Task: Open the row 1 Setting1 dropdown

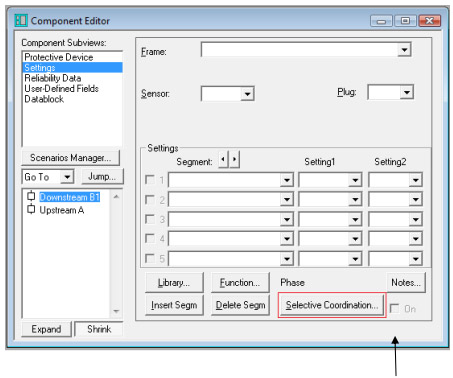Action: (x=355, y=180)
